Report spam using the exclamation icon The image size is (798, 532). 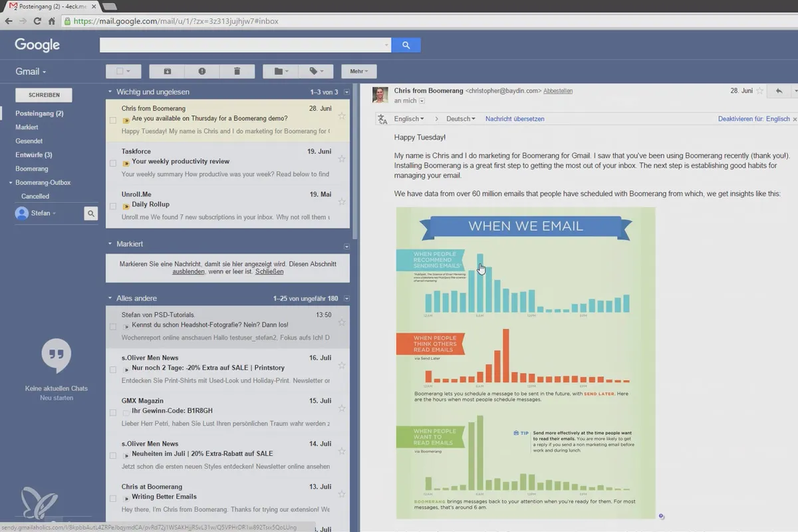point(202,71)
